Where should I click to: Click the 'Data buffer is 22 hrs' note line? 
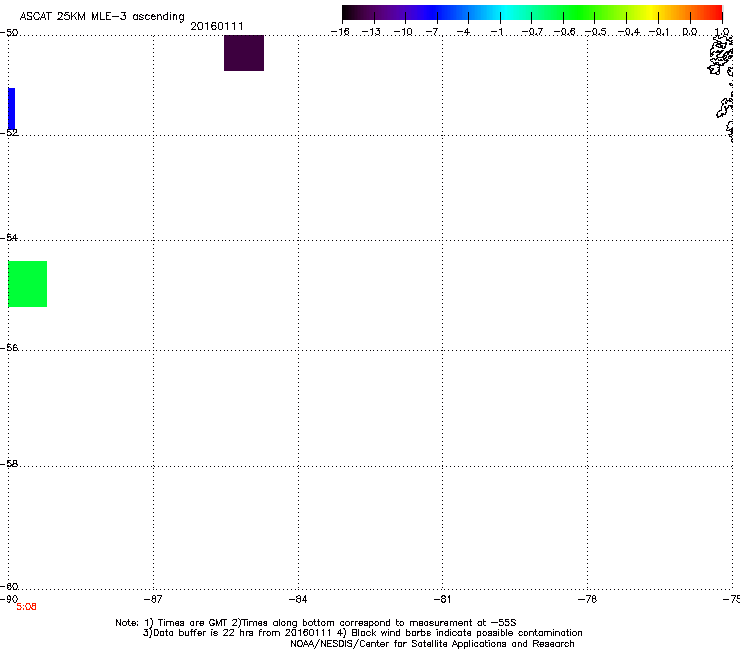click(x=362, y=633)
